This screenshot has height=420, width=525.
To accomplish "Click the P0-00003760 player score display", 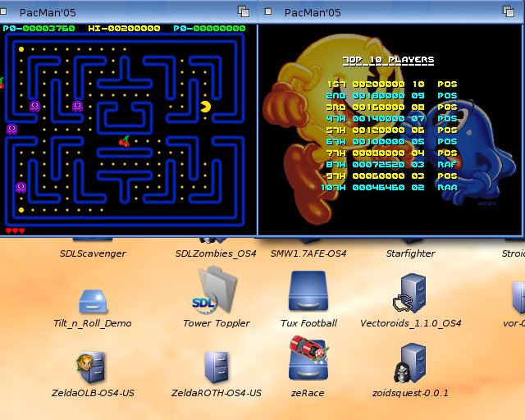I will pos(39,29).
